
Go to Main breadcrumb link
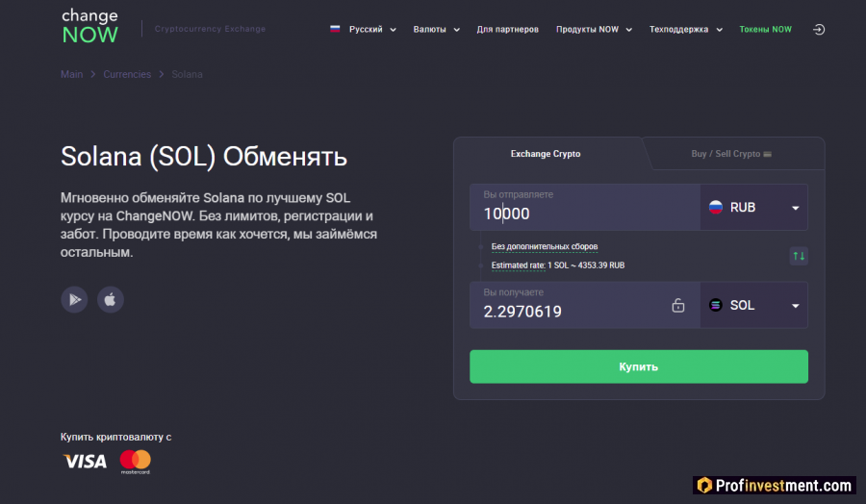point(72,74)
